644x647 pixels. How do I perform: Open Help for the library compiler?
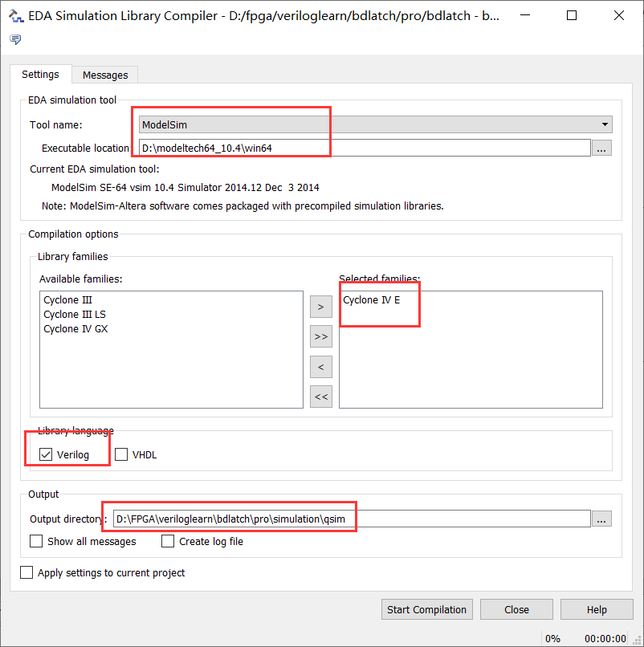click(597, 609)
